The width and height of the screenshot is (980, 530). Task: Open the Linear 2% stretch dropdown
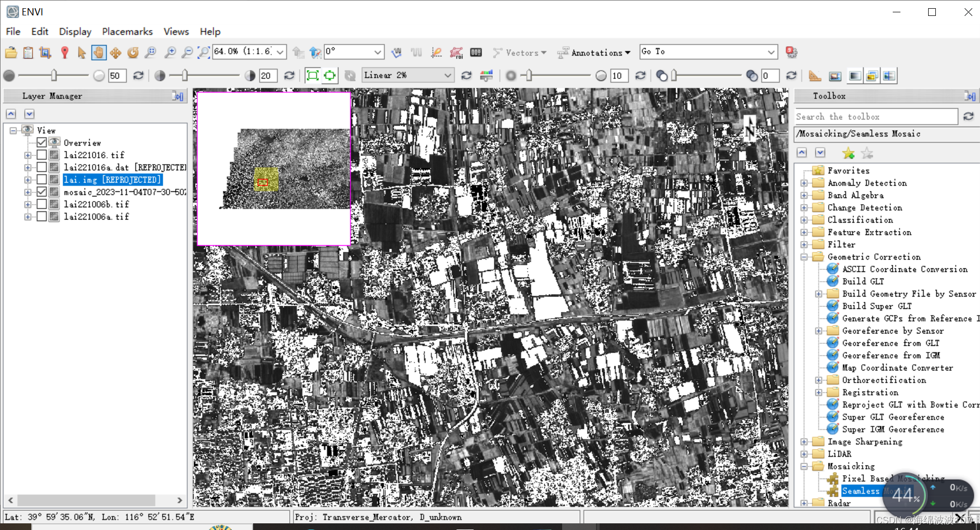(x=447, y=75)
